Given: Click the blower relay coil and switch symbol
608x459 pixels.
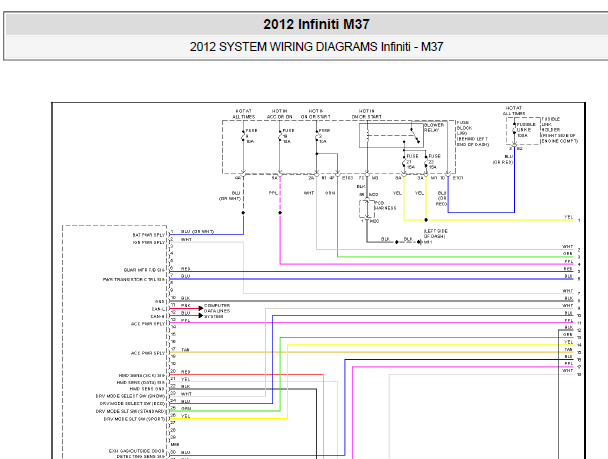Looking at the screenshot, I should click(391, 135).
